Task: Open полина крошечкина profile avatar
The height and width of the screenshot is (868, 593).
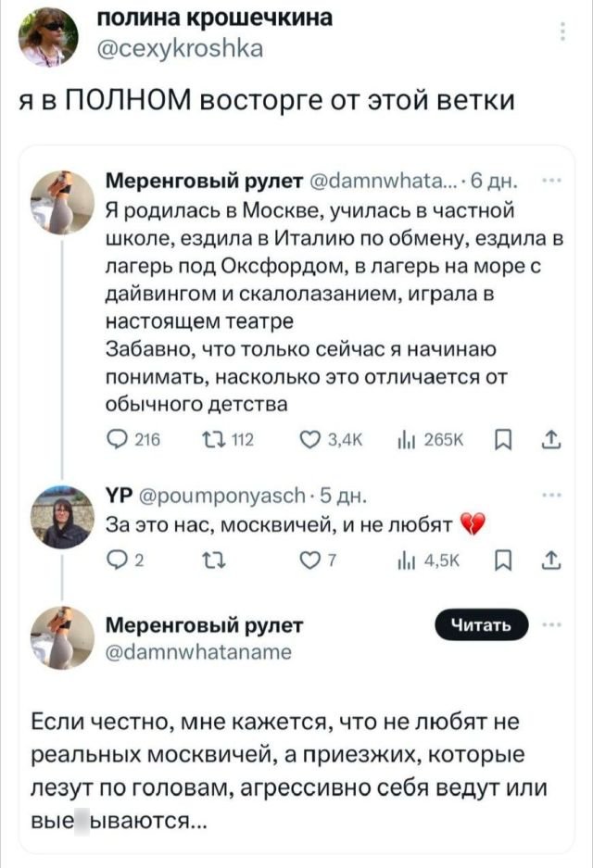Action: [x=47, y=37]
